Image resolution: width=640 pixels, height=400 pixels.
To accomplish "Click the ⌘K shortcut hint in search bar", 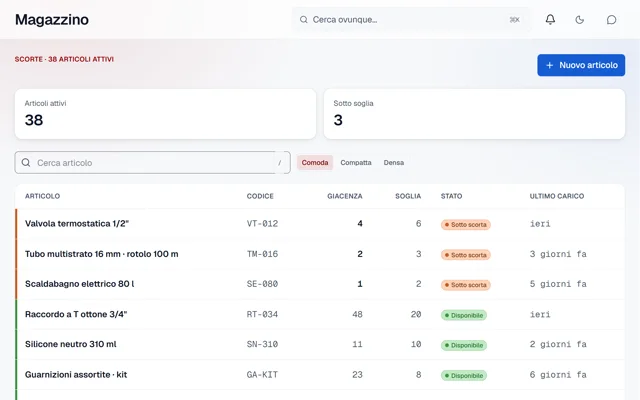I will tap(514, 20).
